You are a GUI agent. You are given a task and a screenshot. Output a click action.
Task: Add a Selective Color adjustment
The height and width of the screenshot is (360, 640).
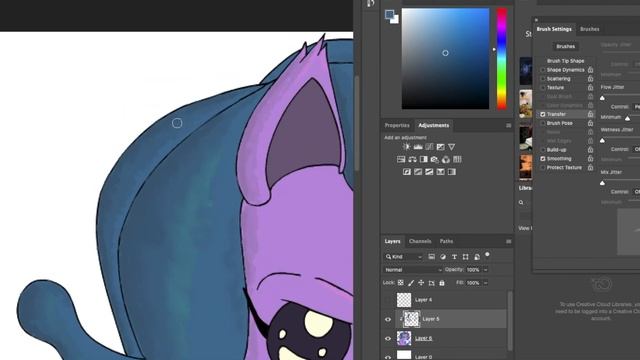tap(440, 172)
